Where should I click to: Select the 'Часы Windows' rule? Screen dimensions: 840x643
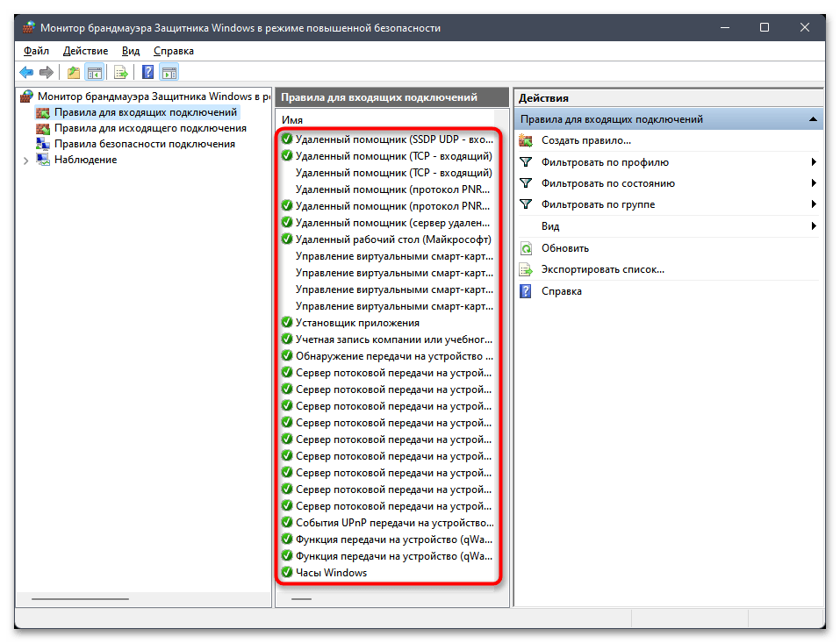[x=331, y=573]
